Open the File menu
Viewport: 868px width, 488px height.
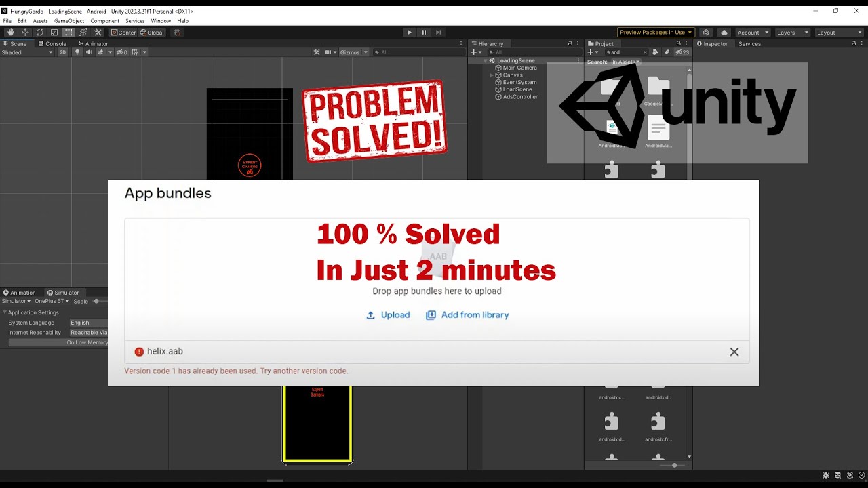tap(7, 21)
